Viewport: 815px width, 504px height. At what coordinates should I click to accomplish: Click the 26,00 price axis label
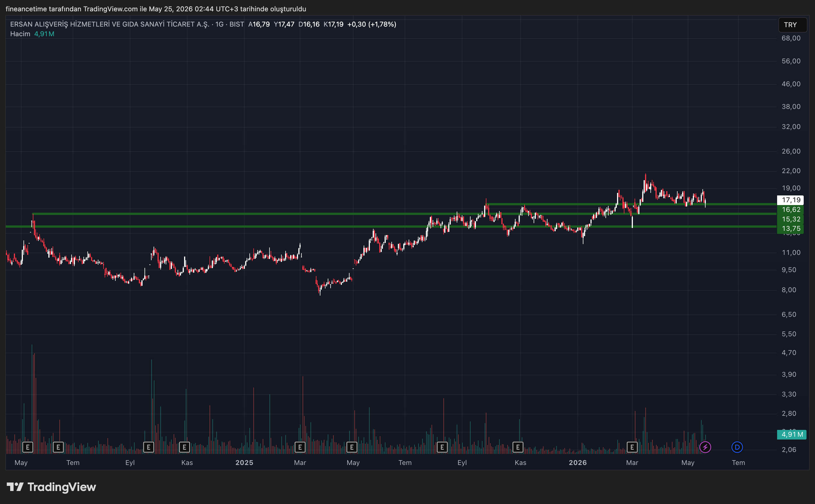coord(791,151)
